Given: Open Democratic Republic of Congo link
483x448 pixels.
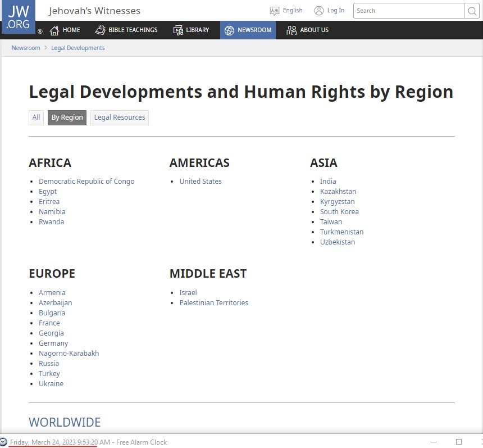Looking at the screenshot, I should tap(86, 182).
